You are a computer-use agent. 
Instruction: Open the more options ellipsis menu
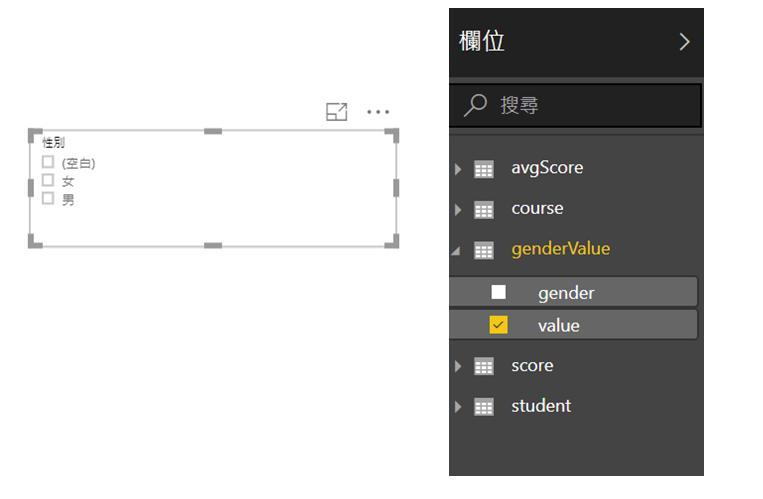tap(378, 112)
